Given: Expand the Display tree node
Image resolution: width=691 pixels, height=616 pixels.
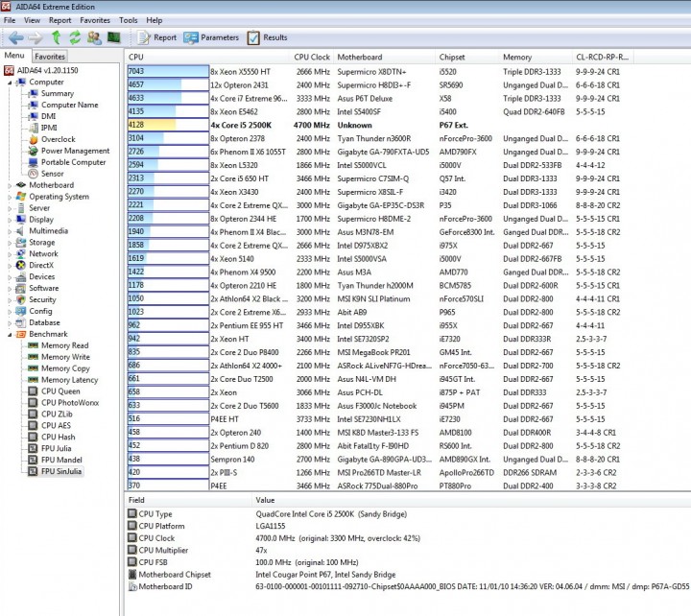Looking at the screenshot, I should point(10,220).
